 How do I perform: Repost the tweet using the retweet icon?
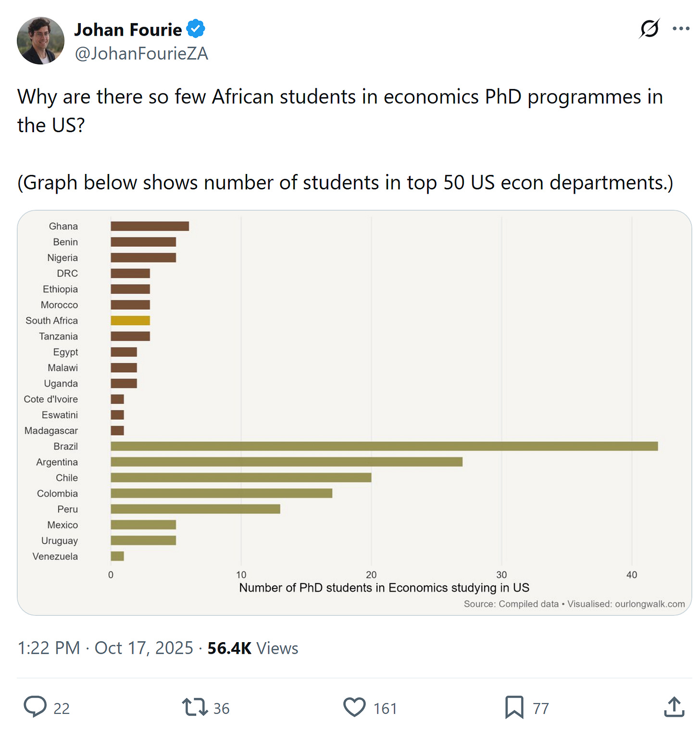pyautogui.click(x=195, y=708)
